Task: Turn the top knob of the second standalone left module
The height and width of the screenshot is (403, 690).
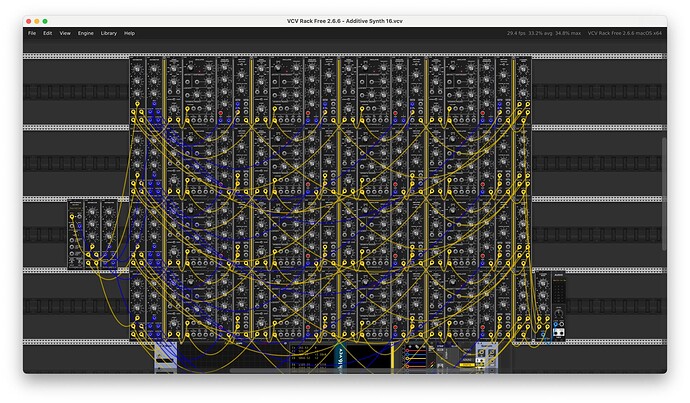Action: tap(92, 212)
